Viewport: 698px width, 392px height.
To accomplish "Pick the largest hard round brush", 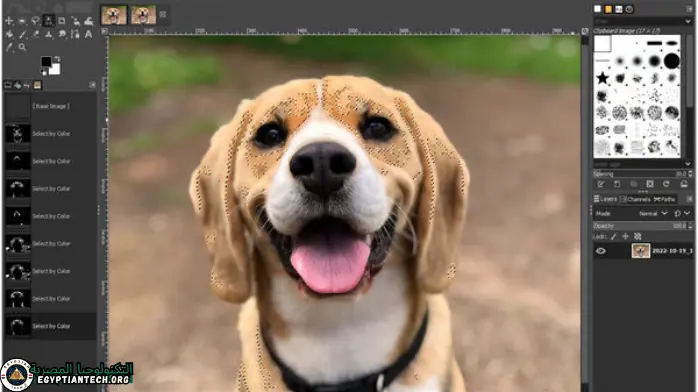I will [672, 61].
